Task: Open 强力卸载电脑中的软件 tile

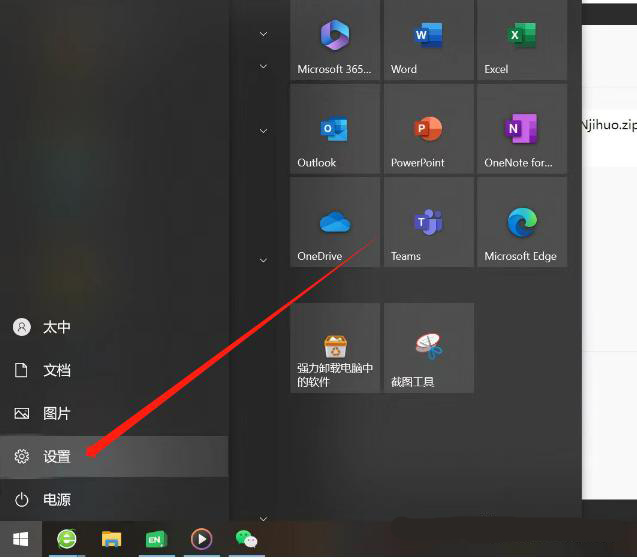Action: point(335,348)
